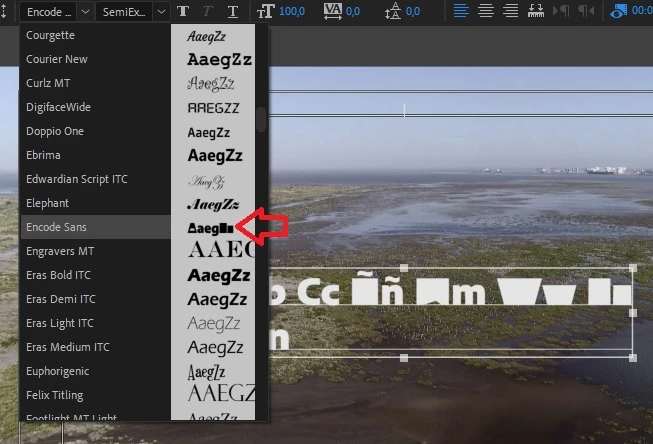Select Courgette font from the list
The width and height of the screenshot is (653, 444).
[x=95, y=35]
